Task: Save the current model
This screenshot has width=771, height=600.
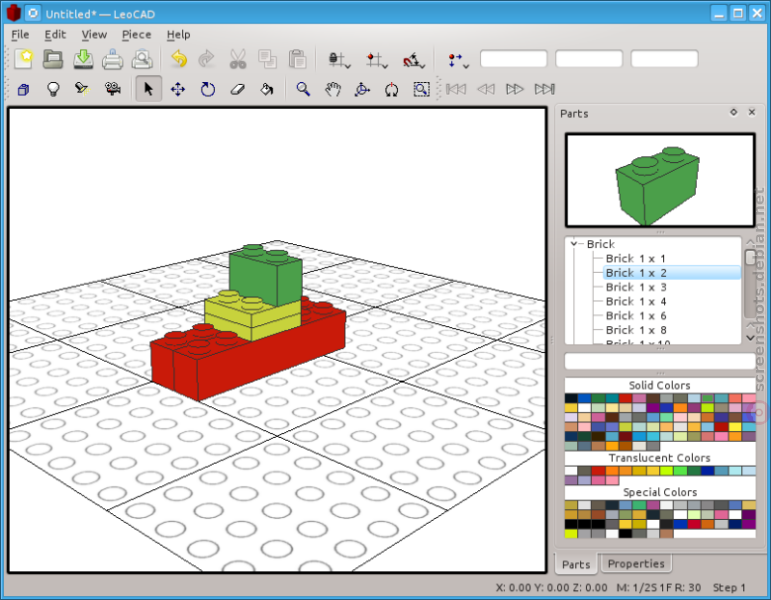Action: click(83, 59)
